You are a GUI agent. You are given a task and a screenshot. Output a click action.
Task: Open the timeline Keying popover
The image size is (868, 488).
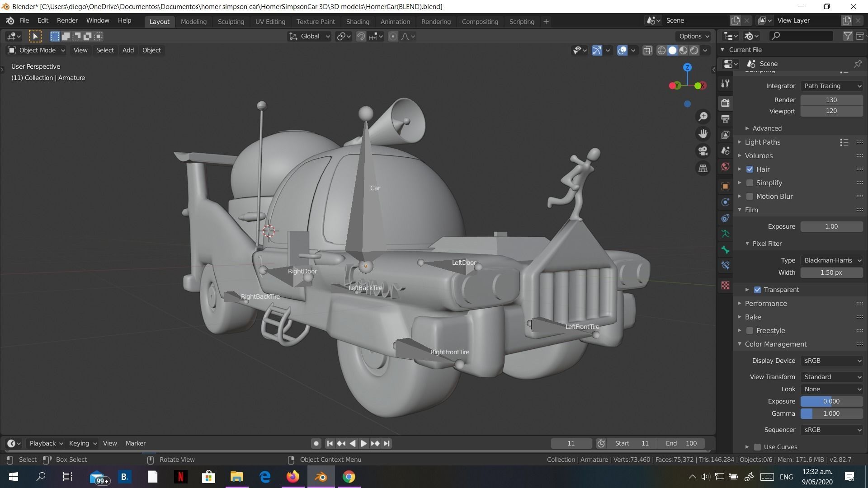[x=83, y=443]
